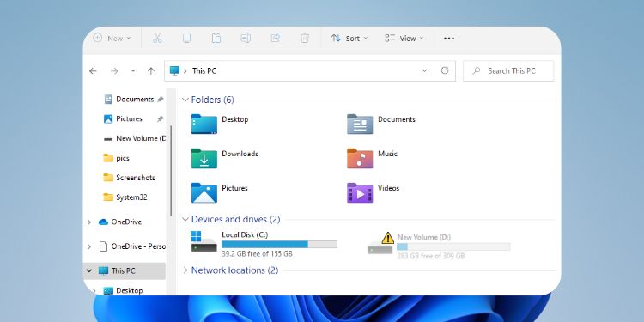Click Local Disk (C:) usage bar
Viewport: 644px width, 322px height.
[279, 245]
